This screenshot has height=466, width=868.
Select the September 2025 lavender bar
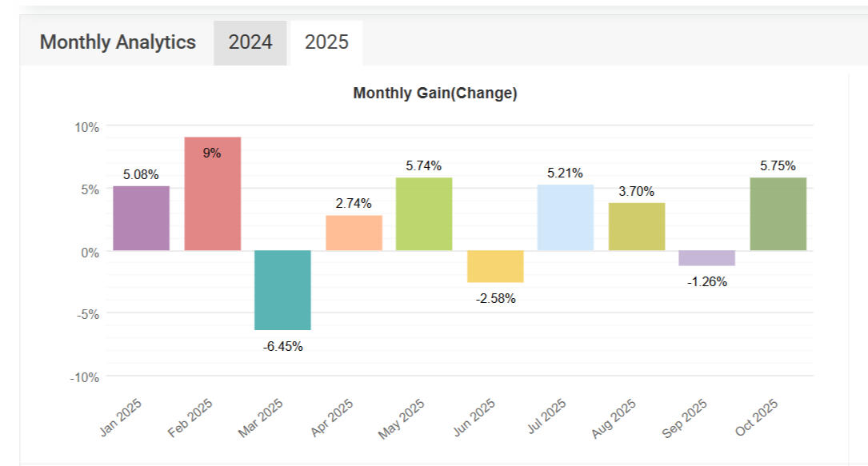point(707,258)
